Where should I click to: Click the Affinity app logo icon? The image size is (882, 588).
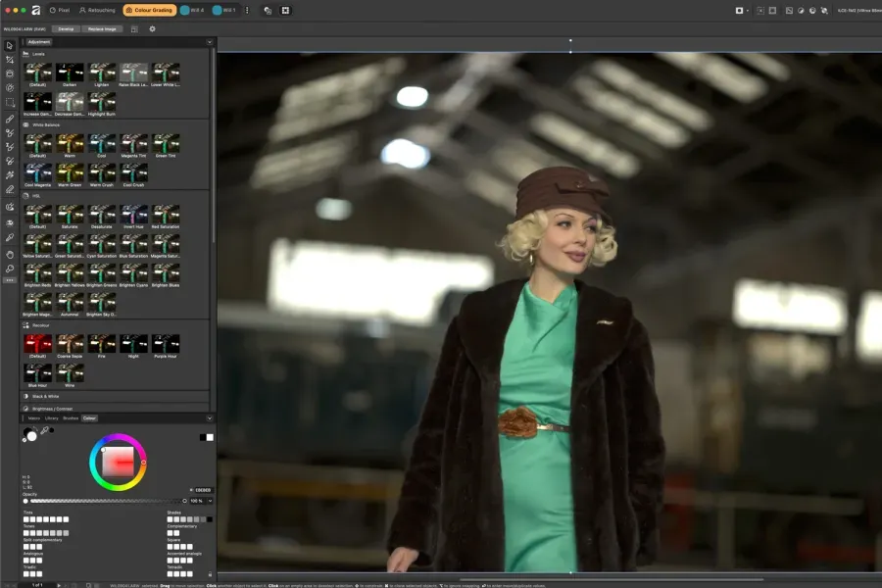35,10
